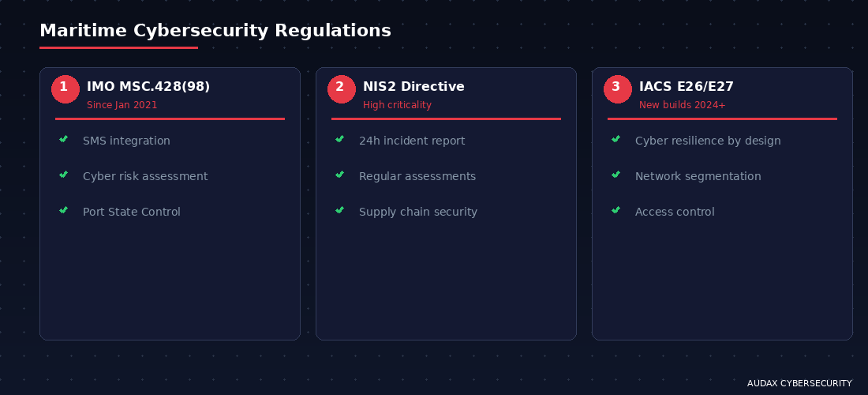Click the Maritime Cybersecurity Regulations title
The height and width of the screenshot is (395, 868).
[x=215, y=31]
